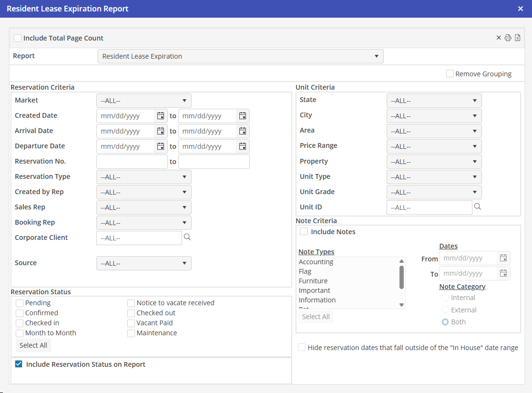This screenshot has height=393, width=532.
Task: Select Accounting in Note Types list
Action: [x=316, y=262]
